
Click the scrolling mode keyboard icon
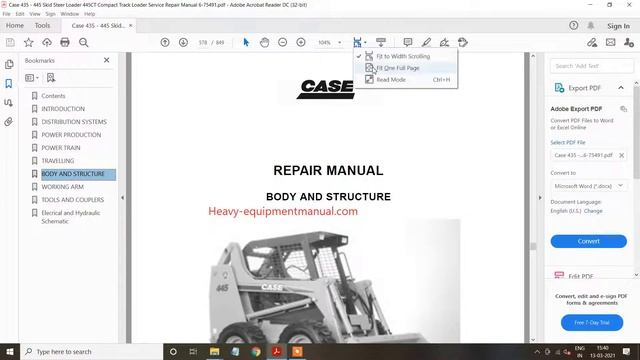click(x=381, y=42)
